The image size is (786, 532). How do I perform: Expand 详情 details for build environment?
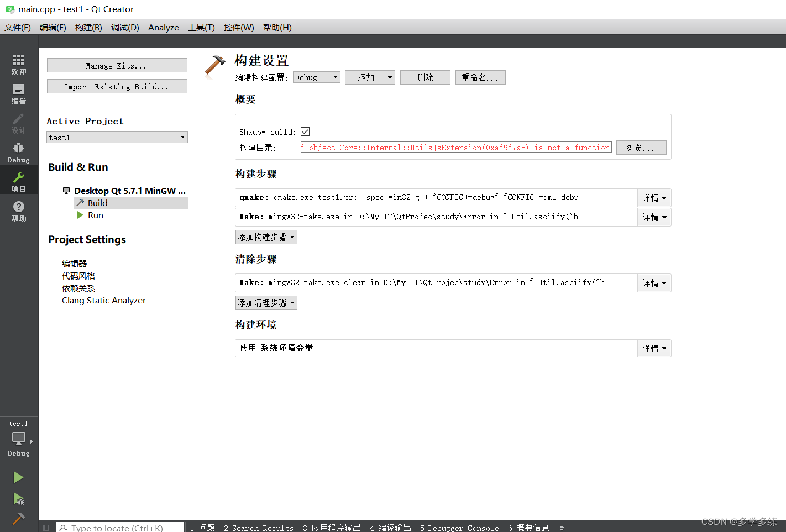coord(654,349)
